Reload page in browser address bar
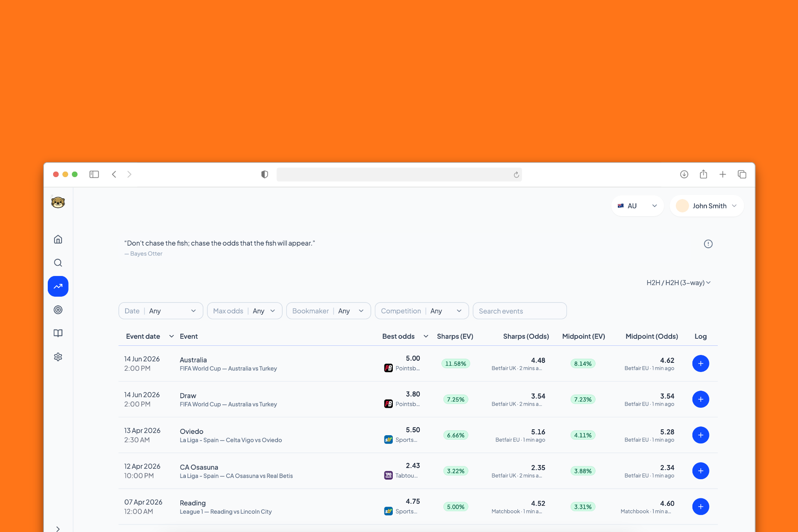The height and width of the screenshot is (532, 798). 516,175
